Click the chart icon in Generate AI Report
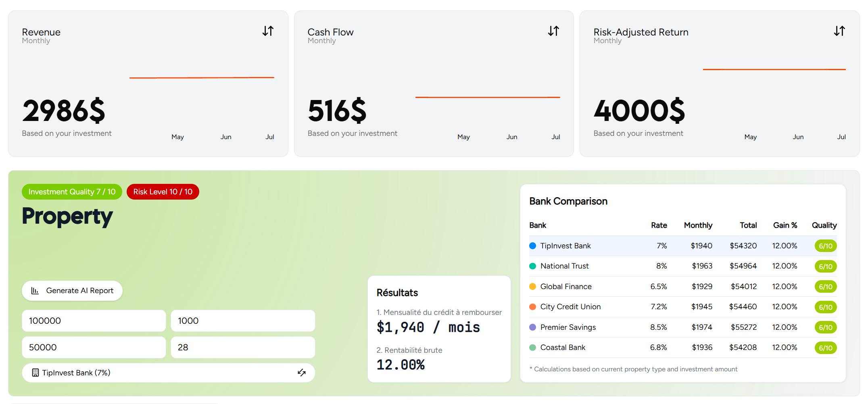Viewport: 868px width, 404px height. coord(35,291)
